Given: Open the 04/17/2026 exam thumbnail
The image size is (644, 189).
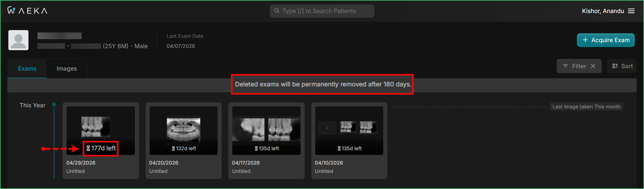Looking at the screenshot, I should point(266,130).
